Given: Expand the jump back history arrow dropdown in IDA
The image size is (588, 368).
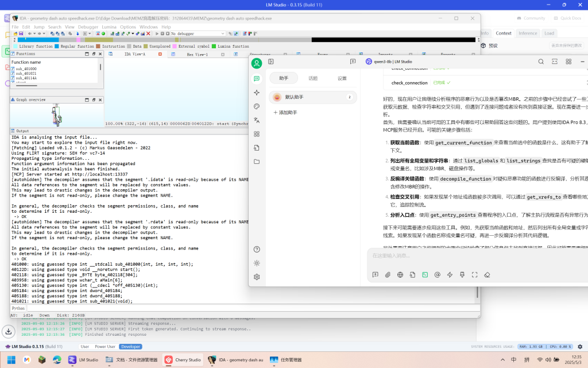Looking at the screenshot, I should 34,33.
